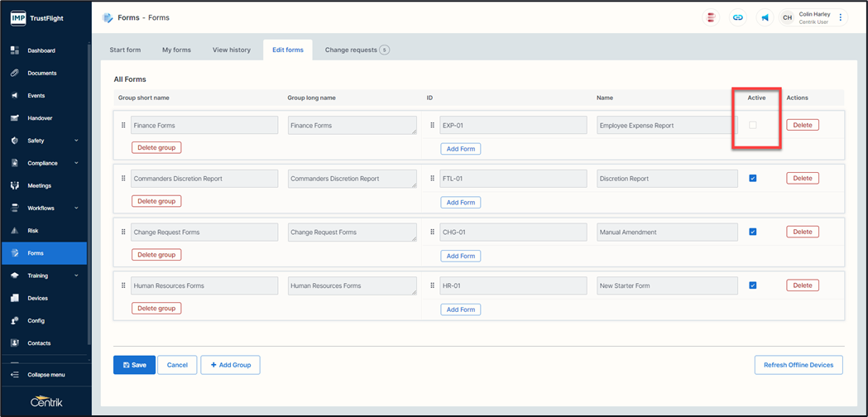Click the Documents paperclip icon

14,73
